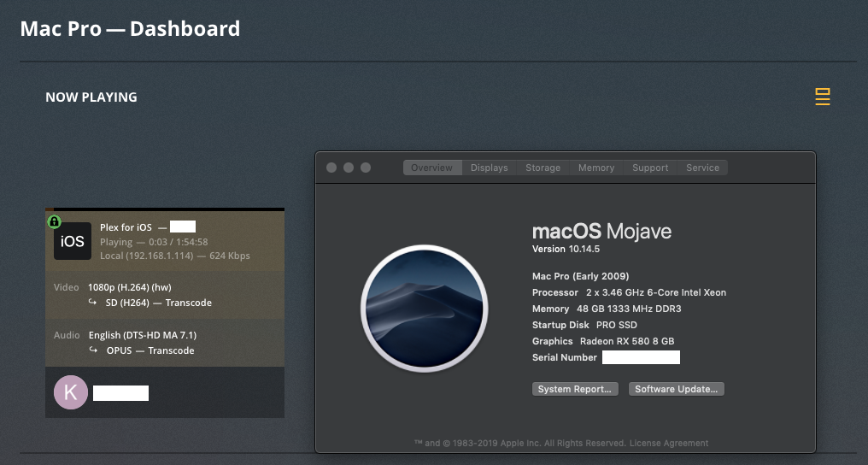Viewport: 868px width, 465px height.
Task: Open the Memory tab
Action: click(596, 168)
